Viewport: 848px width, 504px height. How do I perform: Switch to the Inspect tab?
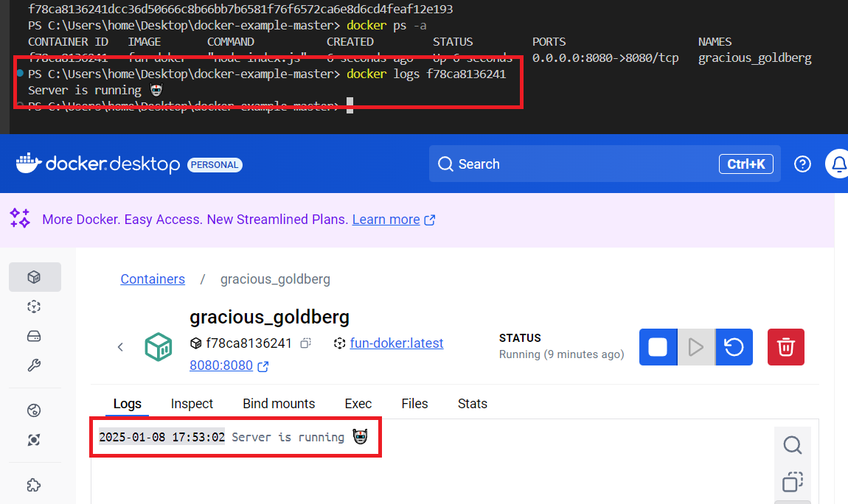pos(192,404)
